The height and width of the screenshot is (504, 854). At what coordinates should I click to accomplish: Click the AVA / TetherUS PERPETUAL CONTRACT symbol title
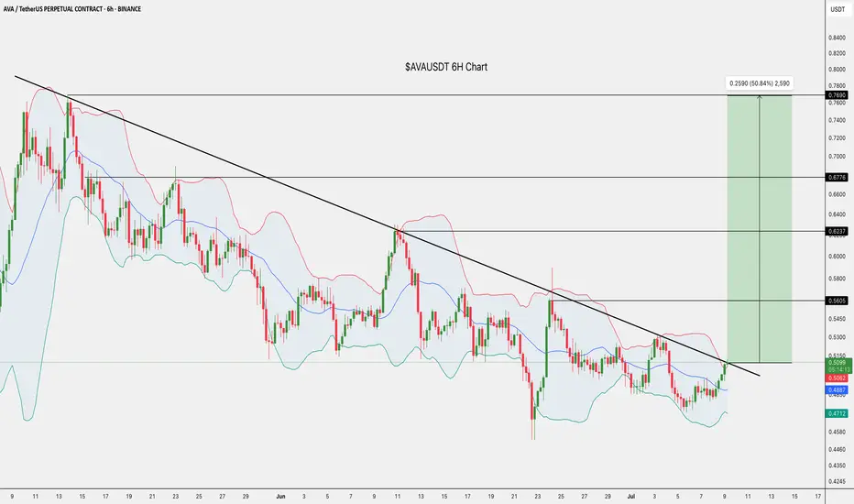(71, 9)
